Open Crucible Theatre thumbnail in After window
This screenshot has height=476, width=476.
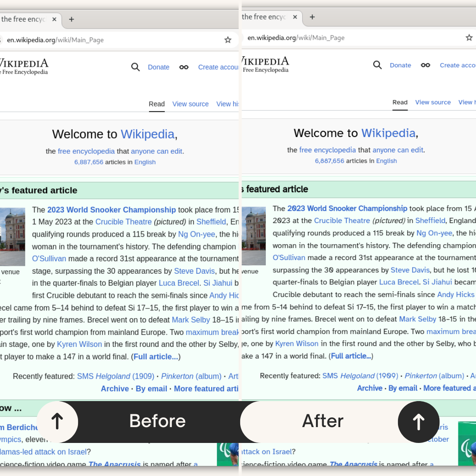tap(254, 236)
